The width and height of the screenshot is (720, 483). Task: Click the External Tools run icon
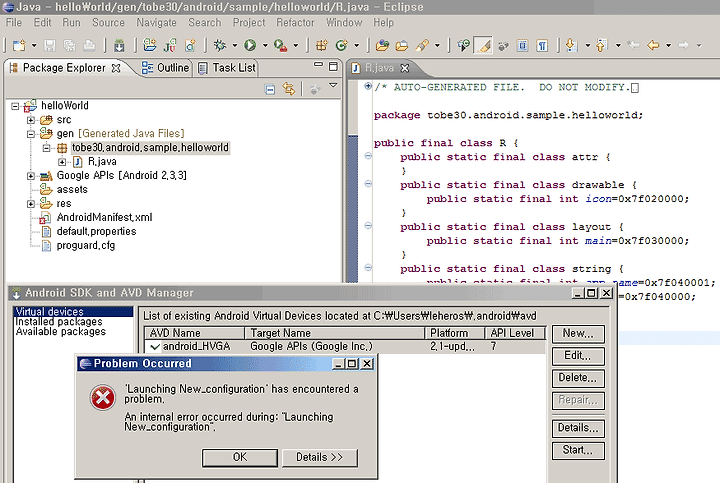pyautogui.click(x=280, y=45)
